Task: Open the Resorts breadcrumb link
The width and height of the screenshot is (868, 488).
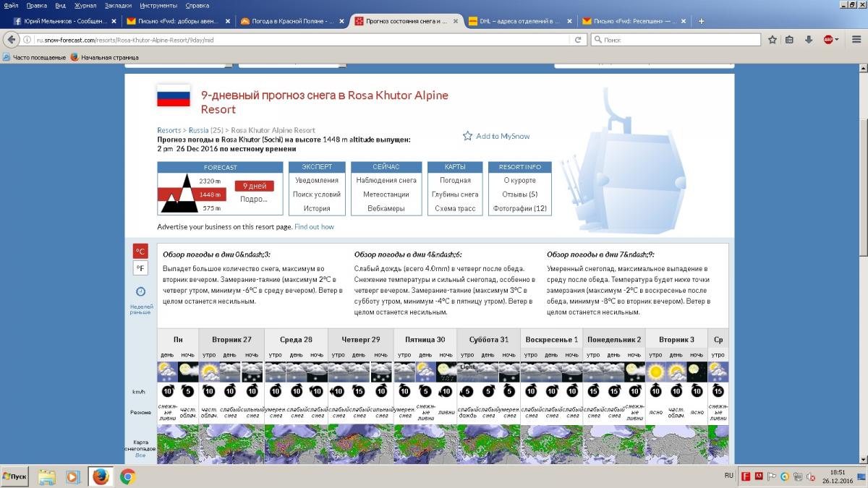Action: click(169, 130)
